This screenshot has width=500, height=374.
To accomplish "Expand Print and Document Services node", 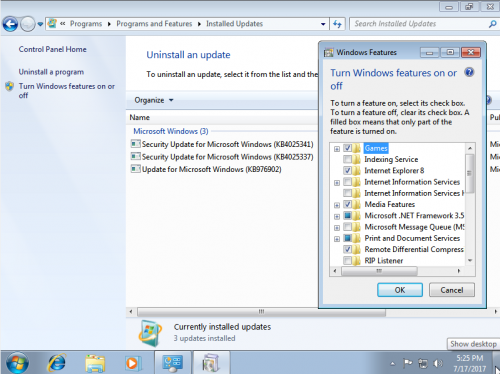I will (x=337, y=239).
